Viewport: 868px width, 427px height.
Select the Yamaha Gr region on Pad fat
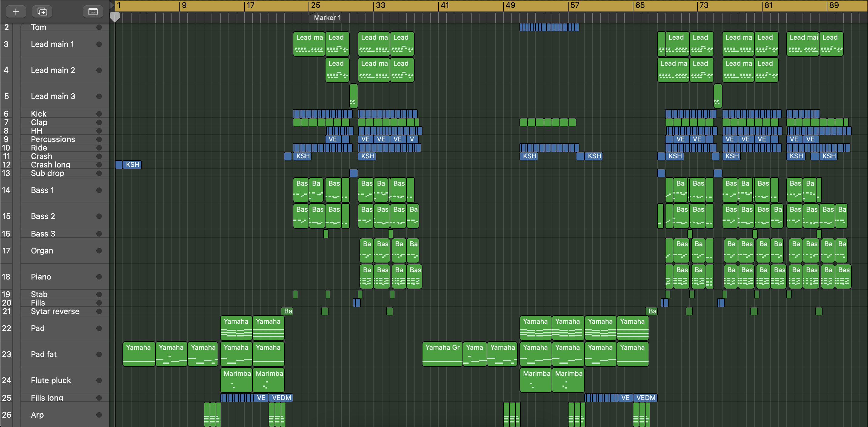442,354
